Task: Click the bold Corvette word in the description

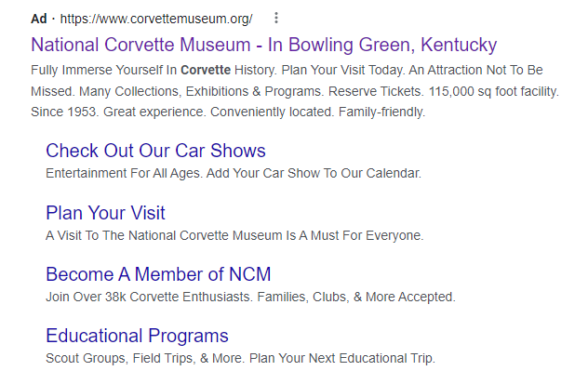Action: pos(206,70)
